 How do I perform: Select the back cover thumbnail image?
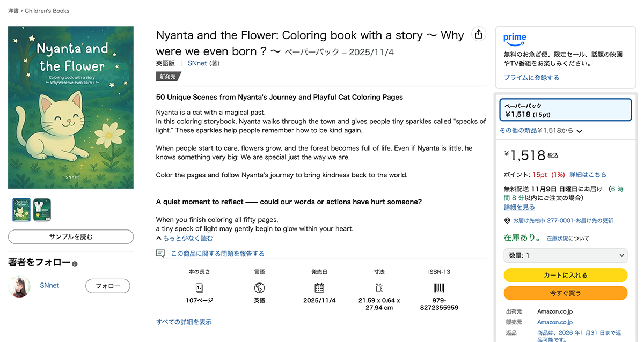click(x=42, y=210)
